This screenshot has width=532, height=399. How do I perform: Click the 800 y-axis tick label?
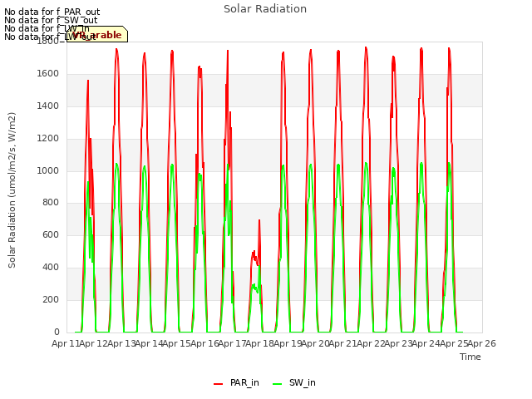pos(51,203)
